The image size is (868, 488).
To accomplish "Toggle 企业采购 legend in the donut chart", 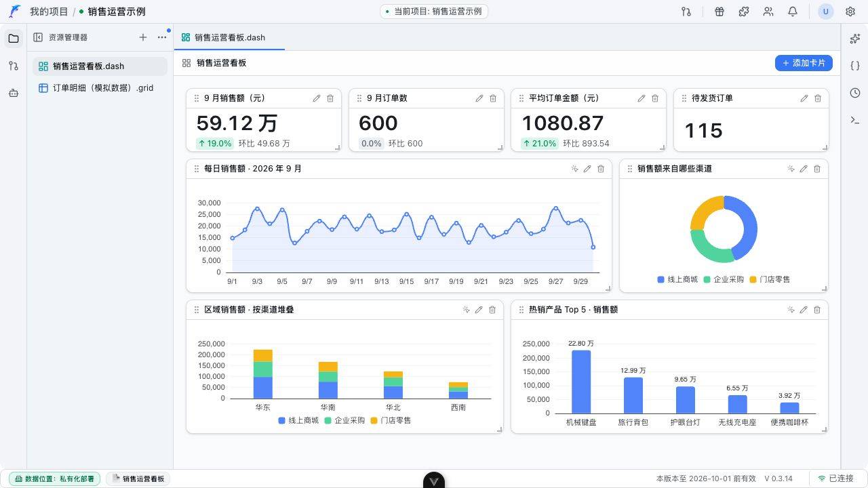I will [724, 279].
